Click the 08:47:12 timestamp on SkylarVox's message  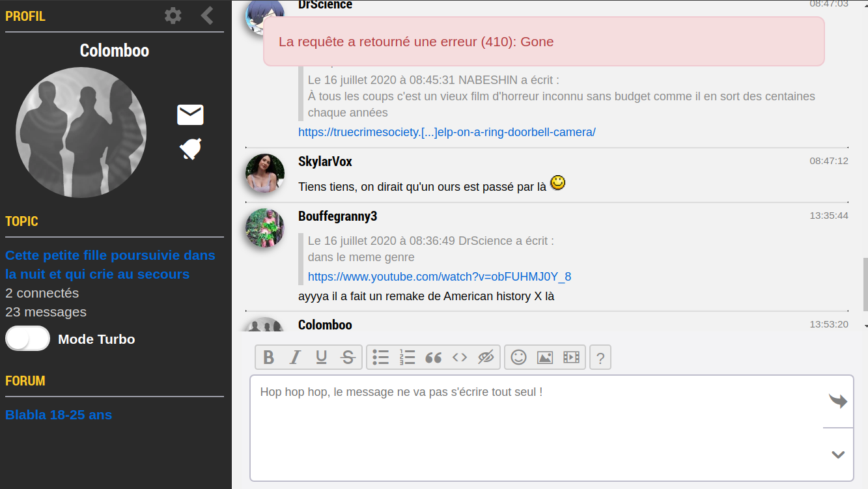(829, 161)
